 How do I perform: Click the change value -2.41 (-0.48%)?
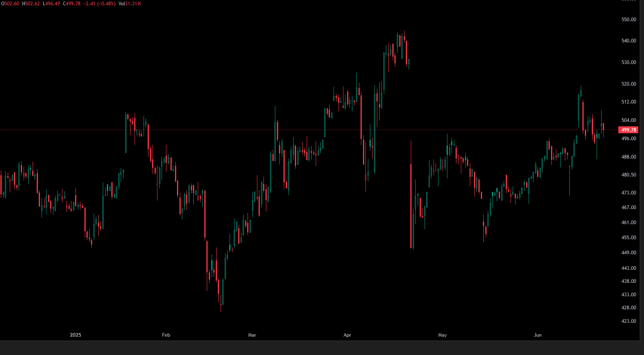[x=100, y=4]
